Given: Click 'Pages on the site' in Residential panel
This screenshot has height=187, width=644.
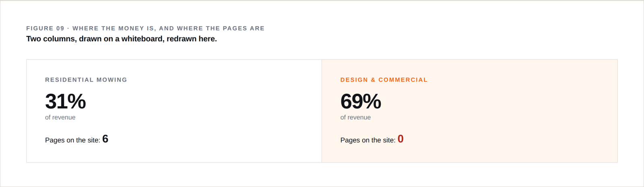Looking at the screenshot, I should click(72, 140).
